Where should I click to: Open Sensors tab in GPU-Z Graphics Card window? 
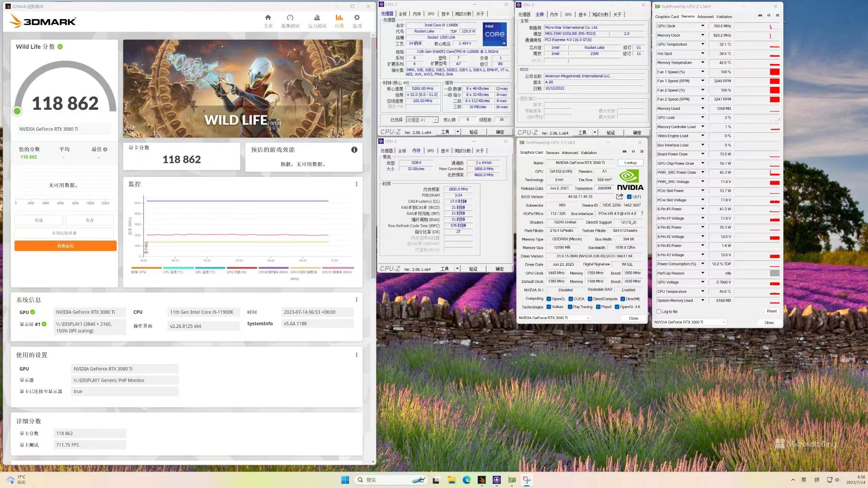(x=552, y=152)
